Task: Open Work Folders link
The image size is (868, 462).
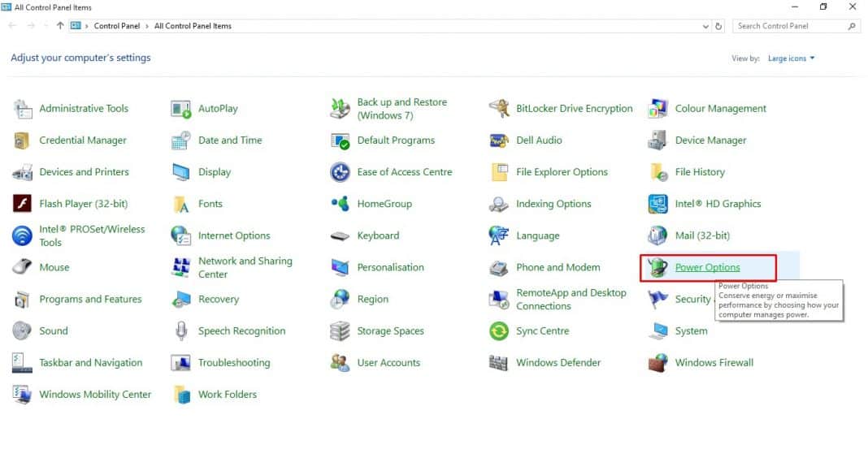Action: 228,394
